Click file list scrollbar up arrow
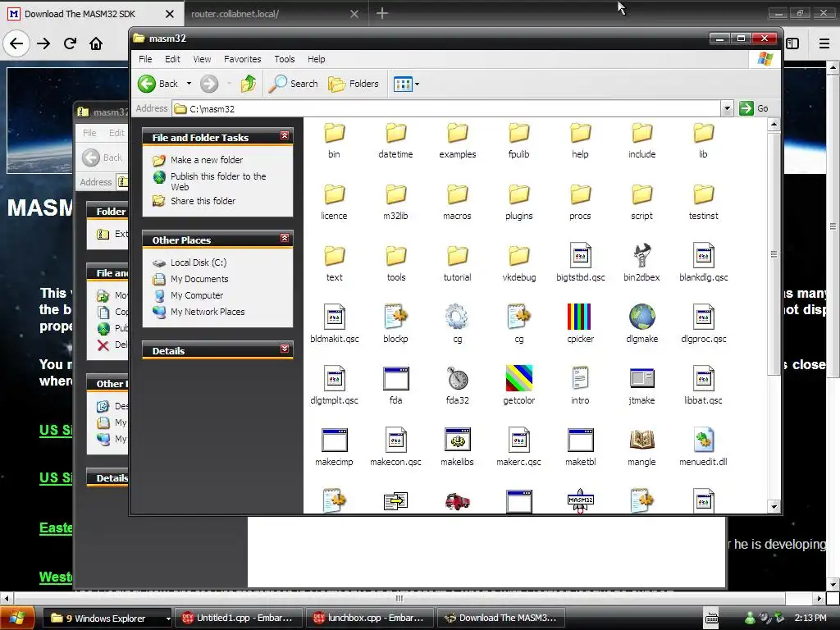Screen dimensions: 840x630 point(773,125)
